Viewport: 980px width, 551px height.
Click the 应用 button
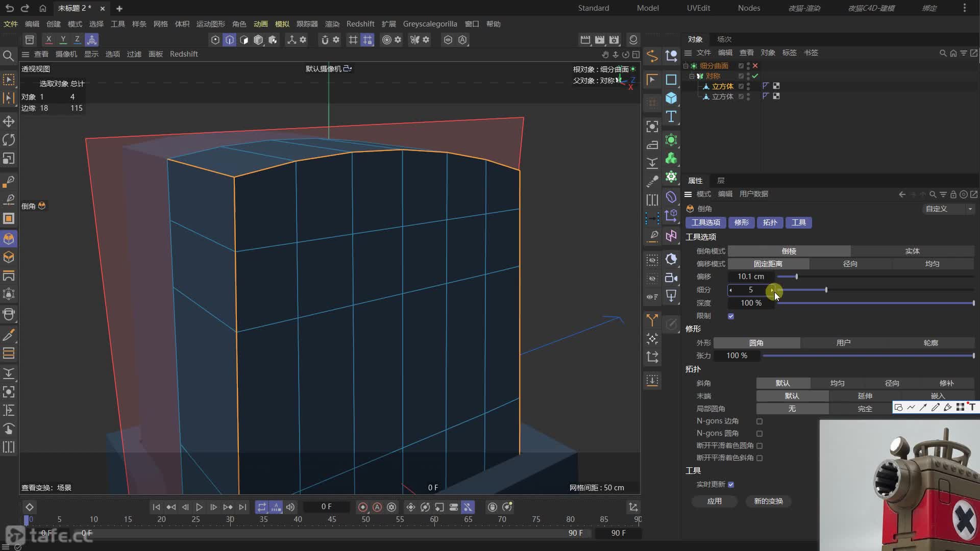click(x=715, y=502)
